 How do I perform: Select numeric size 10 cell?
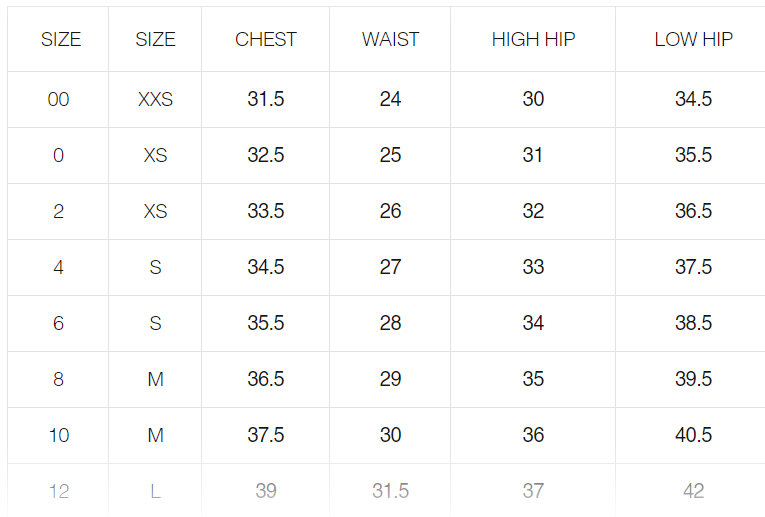click(x=58, y=436)
